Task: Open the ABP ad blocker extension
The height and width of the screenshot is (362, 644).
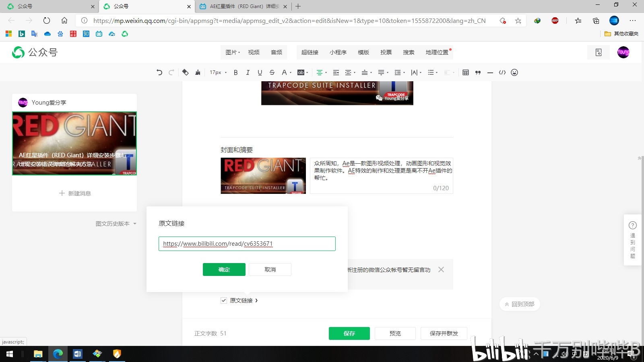Action: pyautogui.click(x=555, y=21)
